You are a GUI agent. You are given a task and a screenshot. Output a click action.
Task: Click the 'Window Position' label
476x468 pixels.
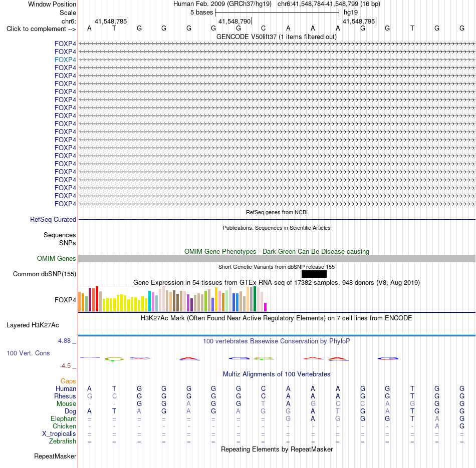point(52,4)
